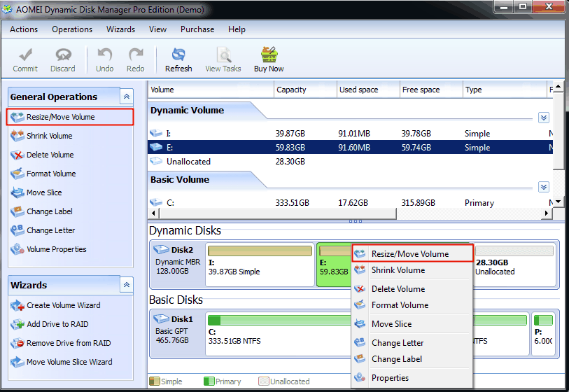
Task: Open the Operations menu
Action: click(x=72, y=29)
